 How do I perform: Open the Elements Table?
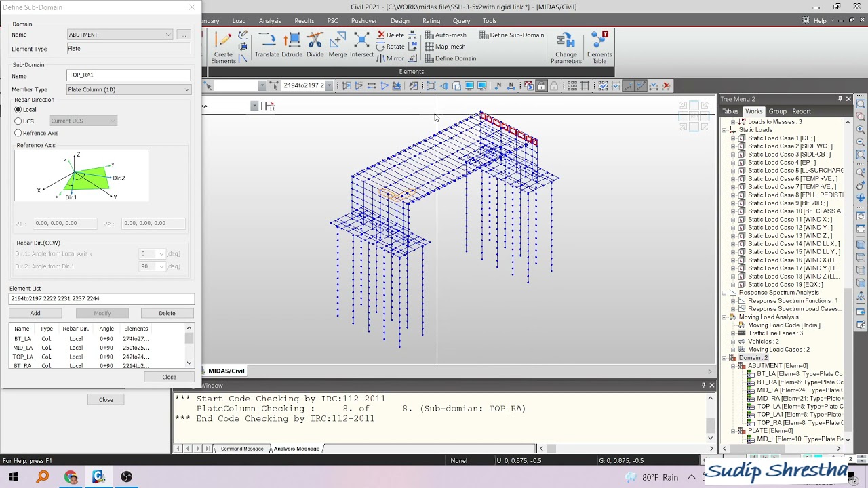(599, 48)
